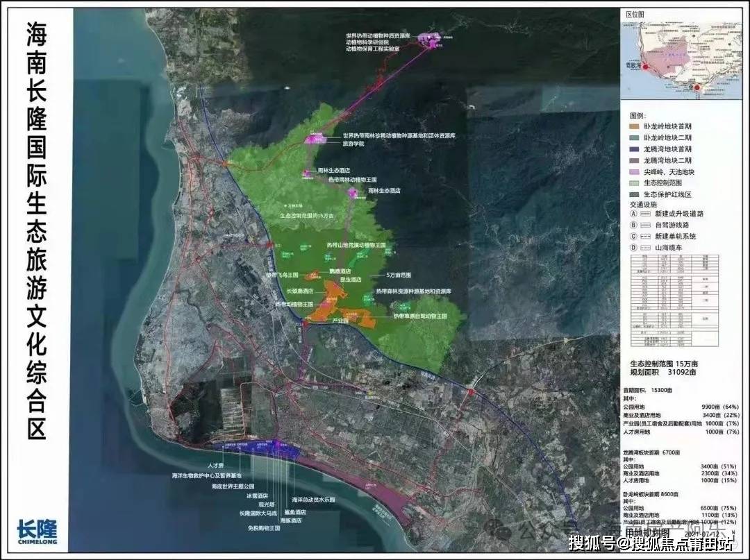750x560 pixels.
Task: Click the 热带雨林动植物王国 map label
Action: tap(353, 180)
